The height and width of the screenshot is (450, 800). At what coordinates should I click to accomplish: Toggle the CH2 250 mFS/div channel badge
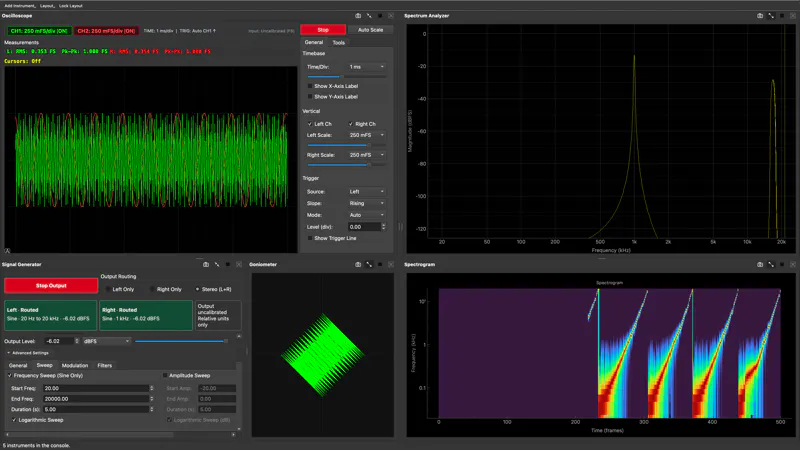point(106,31)
